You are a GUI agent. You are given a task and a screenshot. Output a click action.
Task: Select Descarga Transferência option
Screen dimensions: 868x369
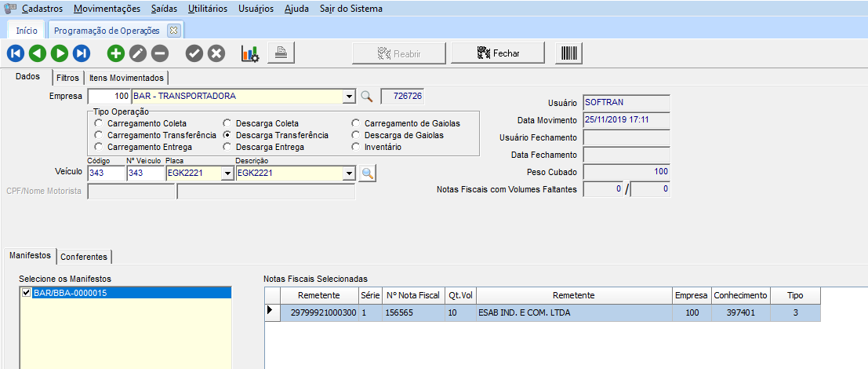click(227, 134)
